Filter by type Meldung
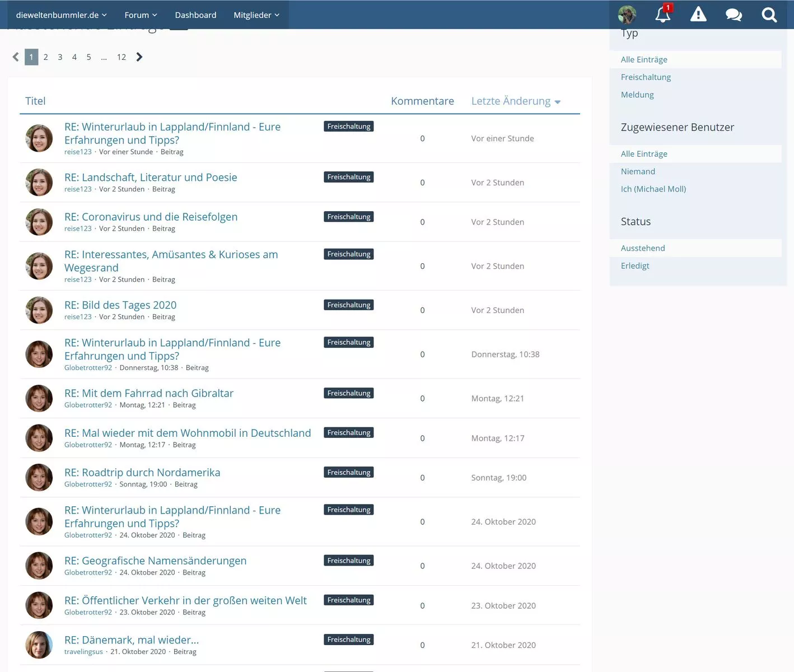The image size is (794, 672). [637, 95]
